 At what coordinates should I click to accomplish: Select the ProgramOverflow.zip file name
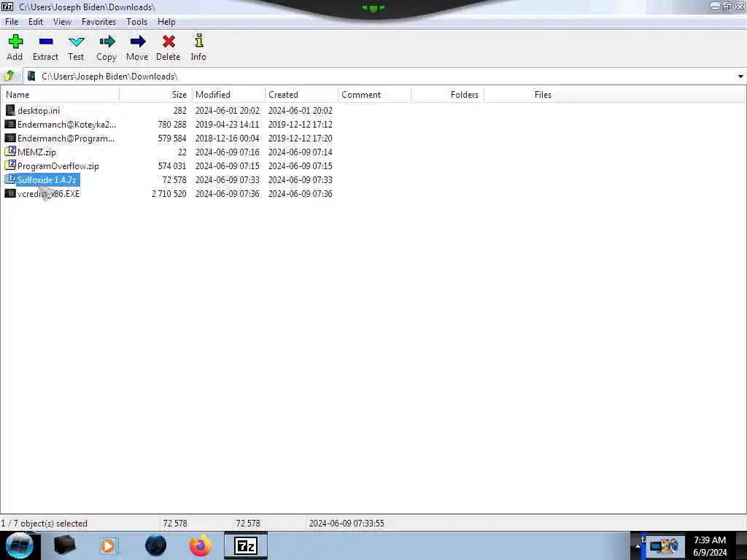(58, 166)
